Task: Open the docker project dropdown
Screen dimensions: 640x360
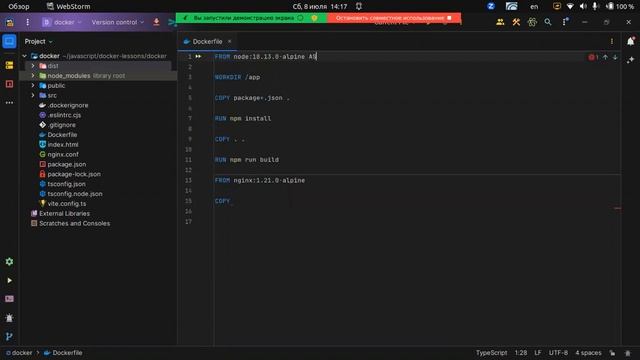Action: [x=62, y=22]
